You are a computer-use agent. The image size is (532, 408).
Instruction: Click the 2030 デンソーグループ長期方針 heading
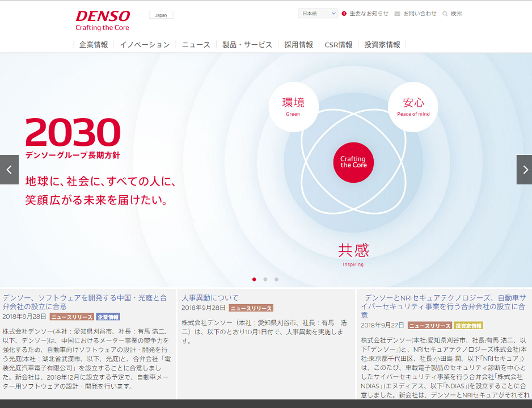(73, 138)
